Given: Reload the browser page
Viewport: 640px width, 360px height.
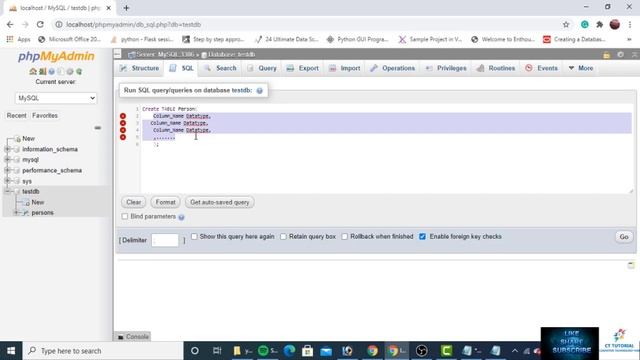Looking at the screenshot, I should point(40,24).
